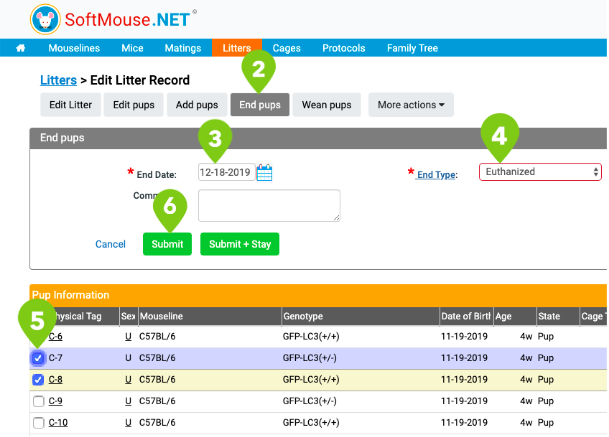Click the SoftMouse.NET mouse logo
This screenshot has width=609, height=437.
point(45,19)
